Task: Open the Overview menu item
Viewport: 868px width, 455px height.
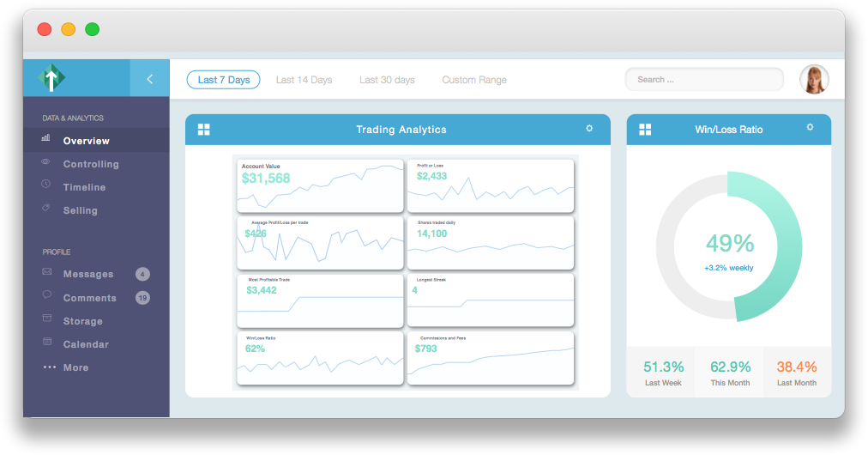Action: [x=96, y=140]
